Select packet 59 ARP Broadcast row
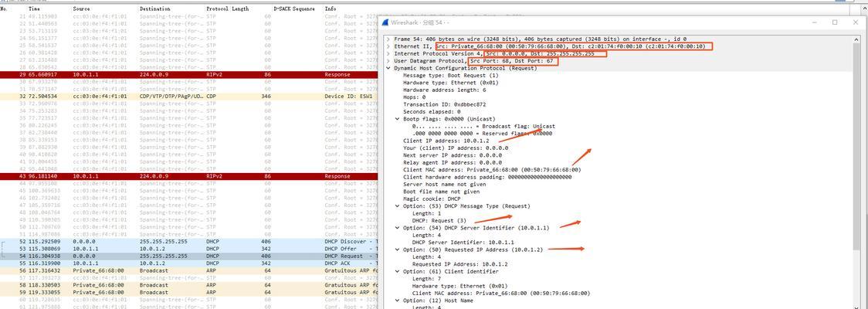This screenshot has width=868, height=309. (189, 292)
